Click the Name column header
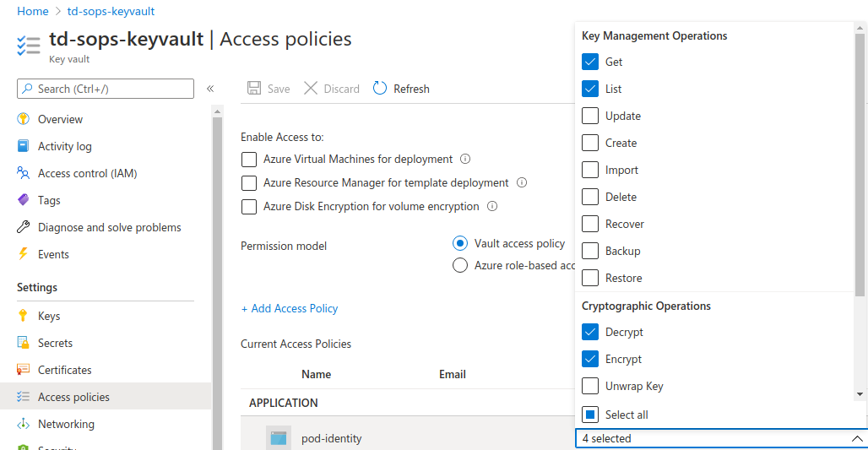 tap(316, 374)
